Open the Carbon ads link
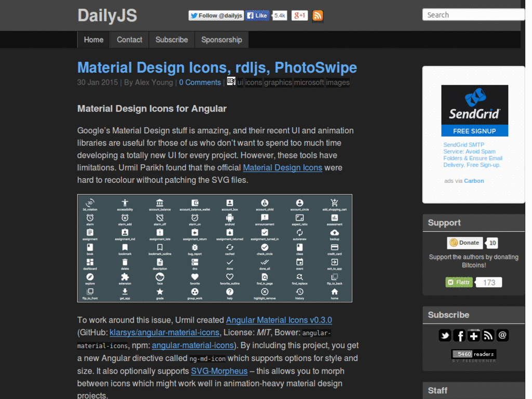532x399 pixels. 474,181
